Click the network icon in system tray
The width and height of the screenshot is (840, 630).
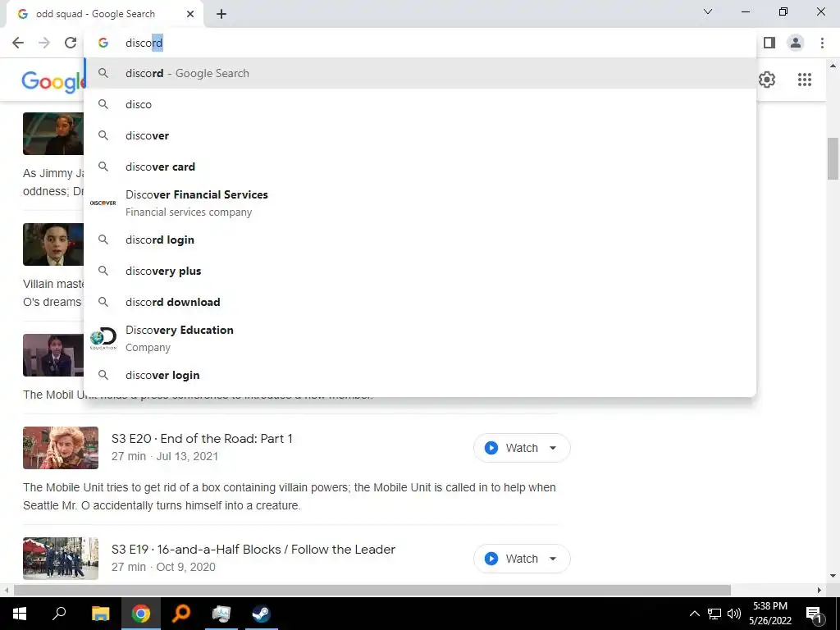tap(714, 614)
